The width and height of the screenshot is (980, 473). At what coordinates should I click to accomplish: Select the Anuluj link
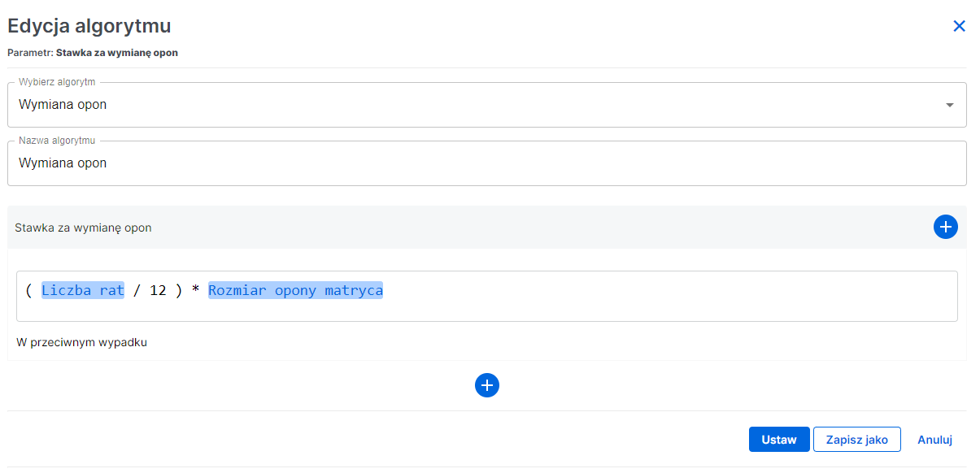click(x=934, y=439)
